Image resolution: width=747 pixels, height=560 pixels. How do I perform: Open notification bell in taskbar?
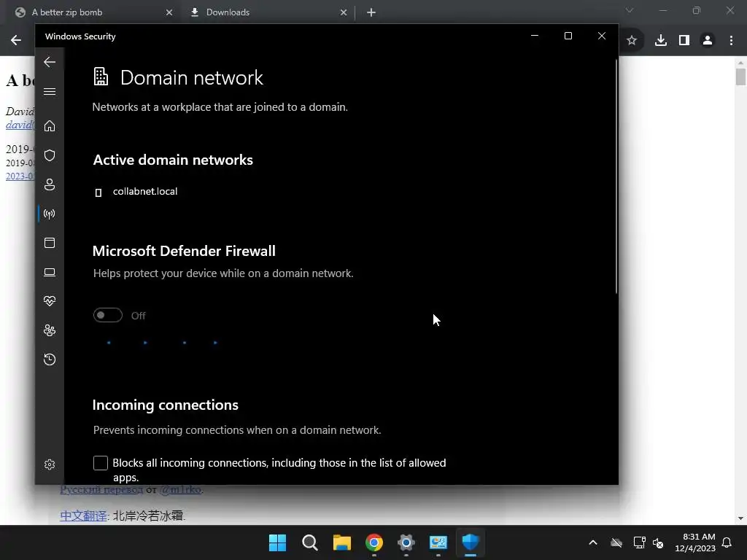pyautogui.click(x=727, y=542)
